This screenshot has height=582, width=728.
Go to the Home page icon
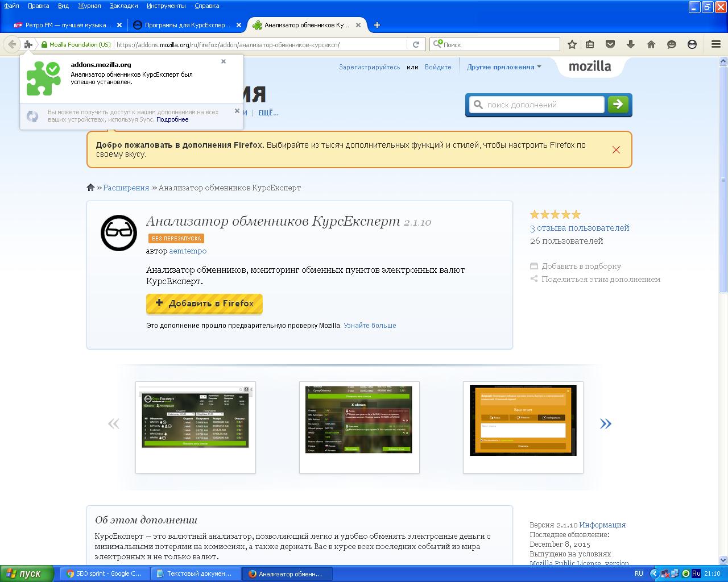tap(651, 44)
